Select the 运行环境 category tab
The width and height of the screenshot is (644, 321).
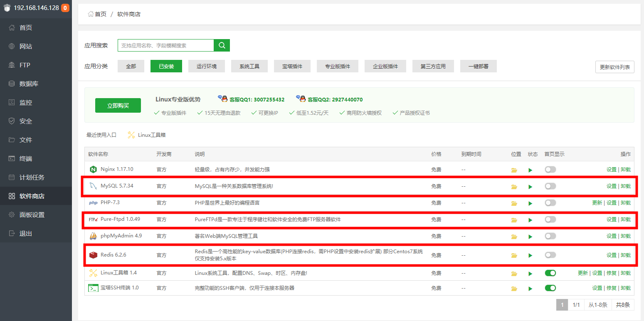[x=206, y=66]
